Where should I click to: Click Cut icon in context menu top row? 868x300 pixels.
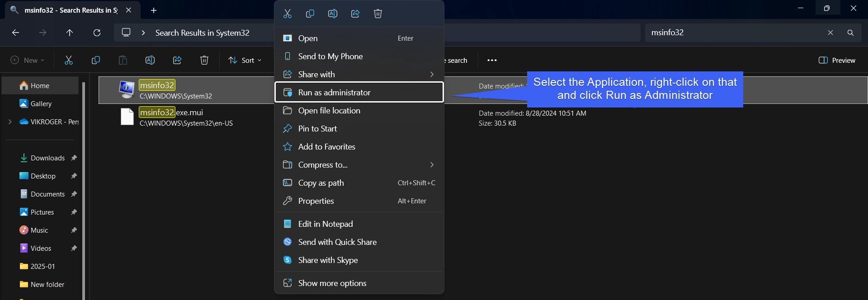click(288, 14)
